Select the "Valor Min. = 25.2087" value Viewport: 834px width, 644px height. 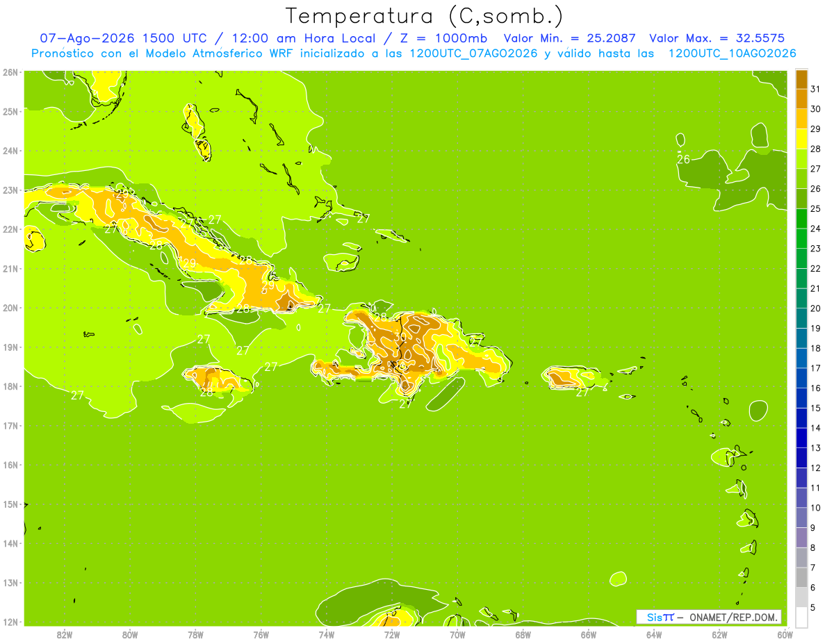pyautogui.click(x=569, y=38)
